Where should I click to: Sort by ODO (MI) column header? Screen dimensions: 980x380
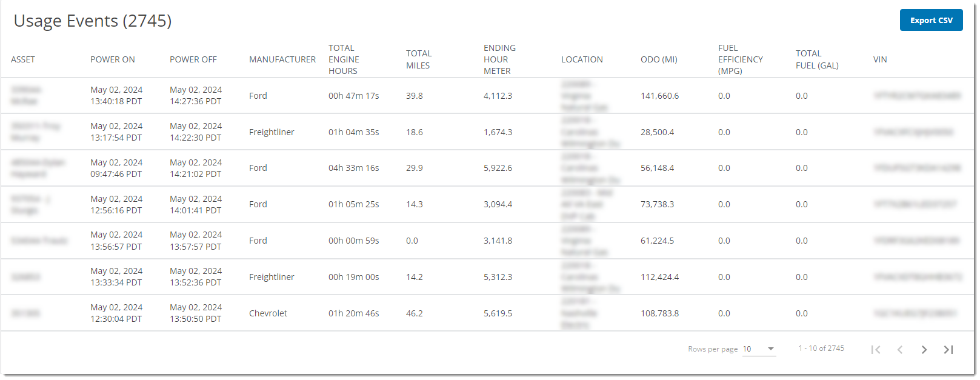tap(659, 59)
